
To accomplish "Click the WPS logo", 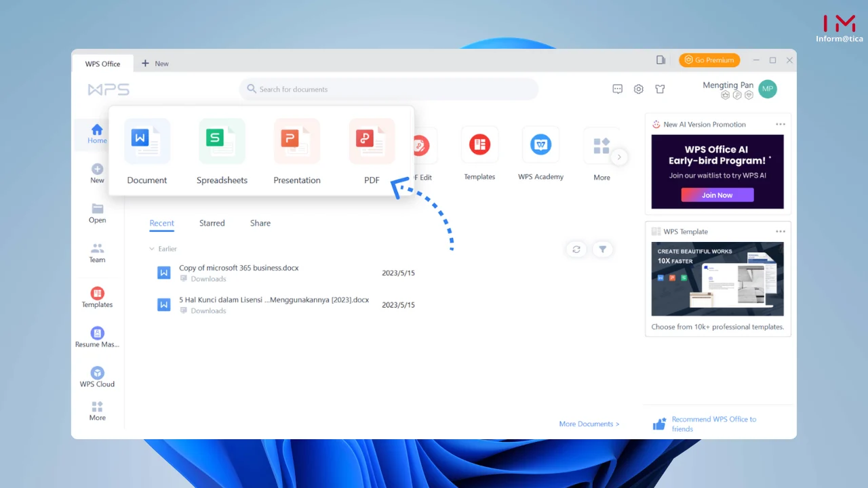I will click(108, 89).
